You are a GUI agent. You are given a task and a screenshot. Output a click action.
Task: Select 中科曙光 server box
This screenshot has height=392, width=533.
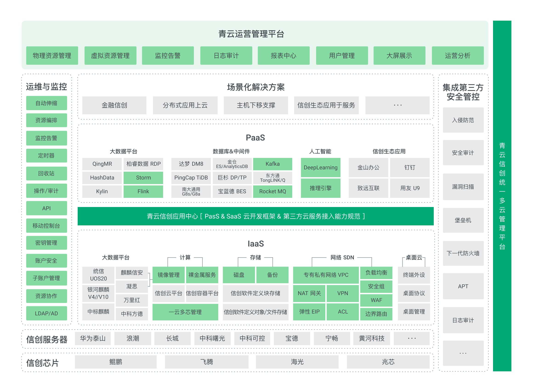[212, 338]
